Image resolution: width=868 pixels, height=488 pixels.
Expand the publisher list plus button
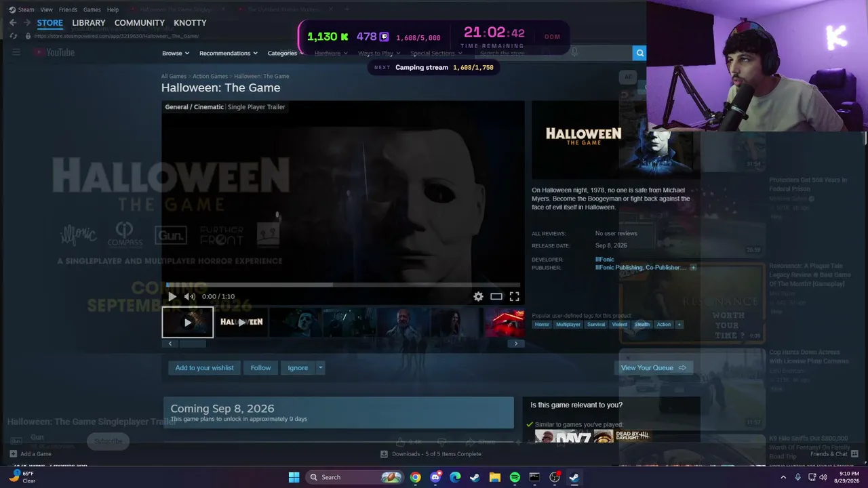point(693,268)
